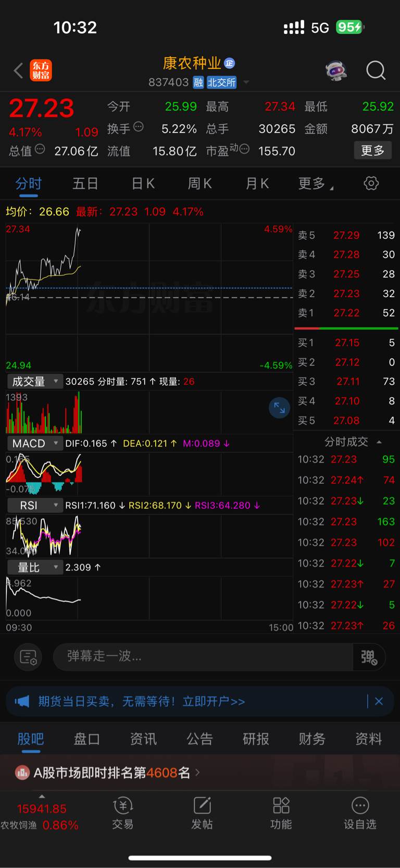Open the robot assistant icon
The width and height of the screenshot is (400, 868).
[x=336, y=70]
